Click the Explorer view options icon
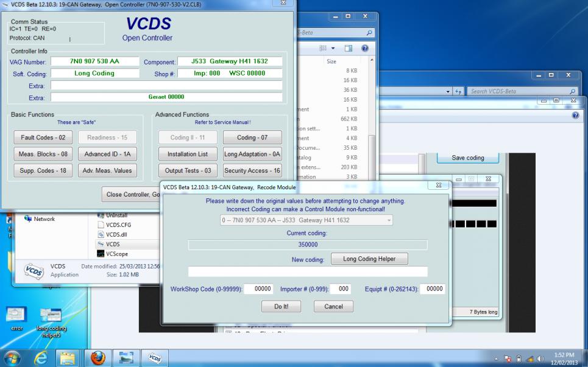The image size is (588, 367). pyautogui.click(x=323, y=48)
